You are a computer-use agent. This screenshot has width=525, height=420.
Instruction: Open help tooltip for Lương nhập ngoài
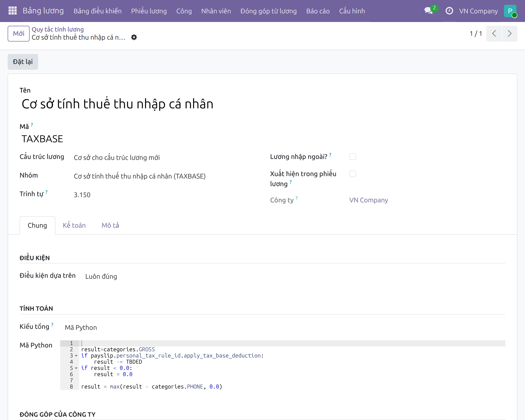330,155
